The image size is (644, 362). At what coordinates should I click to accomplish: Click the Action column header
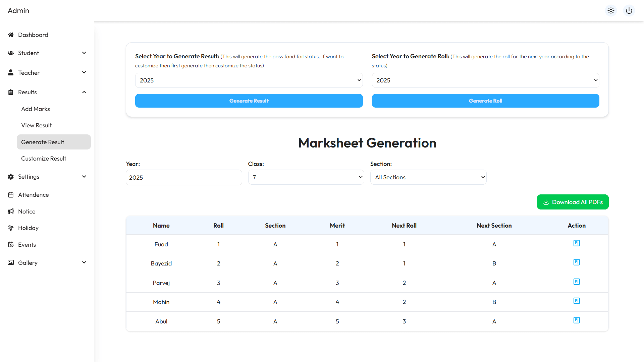(577, 226)
